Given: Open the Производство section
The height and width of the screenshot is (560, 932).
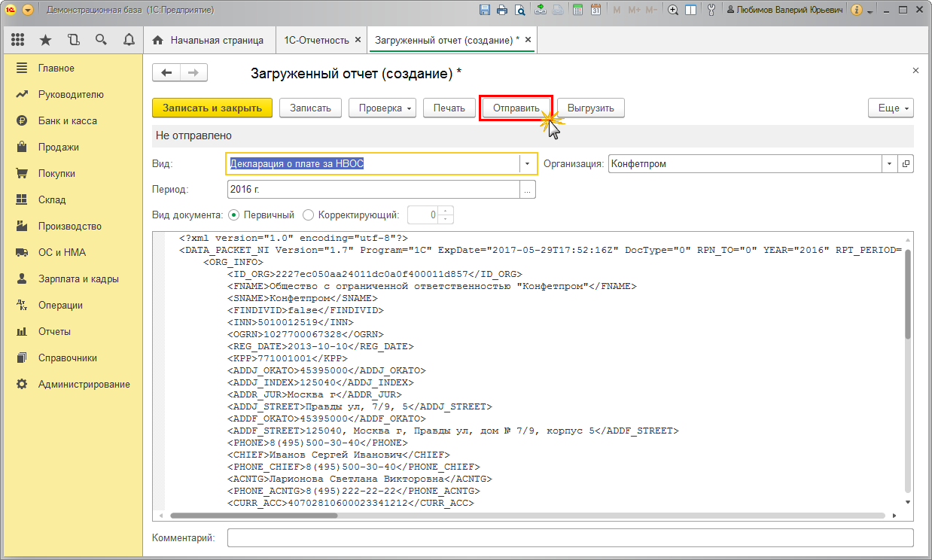Looking at the screenshot, I should coord(73,227).
